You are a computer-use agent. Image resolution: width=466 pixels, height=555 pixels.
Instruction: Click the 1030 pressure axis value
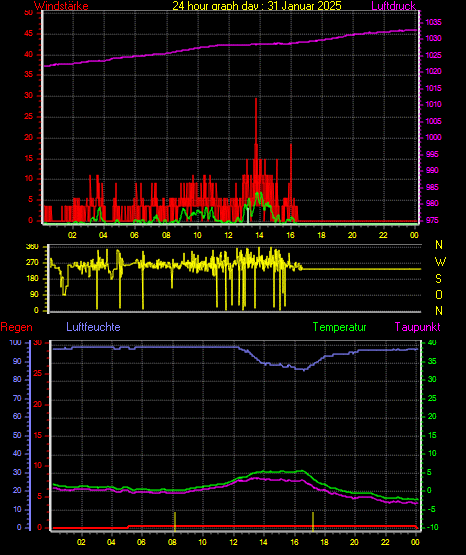click(433, 38)
